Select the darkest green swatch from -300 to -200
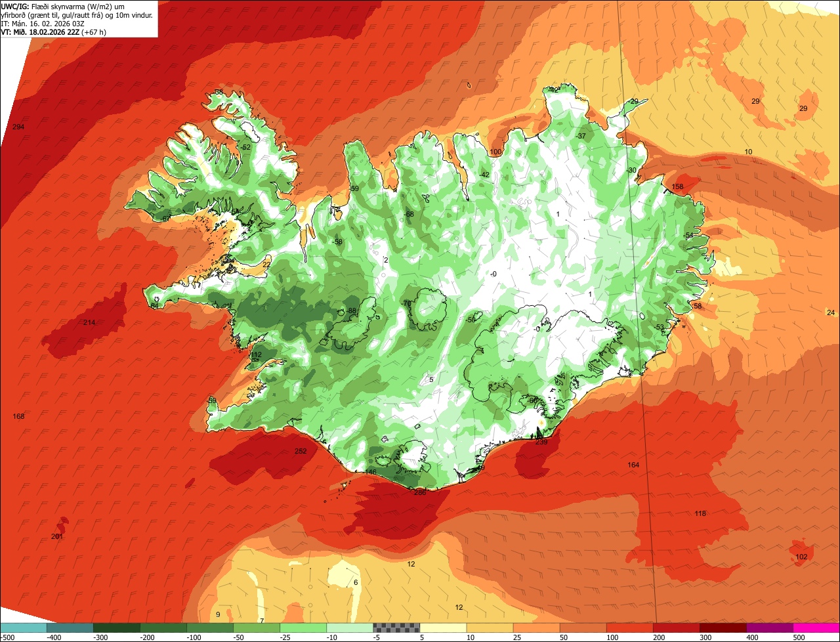This screenshot has width=840, height=642. [117, 628]
